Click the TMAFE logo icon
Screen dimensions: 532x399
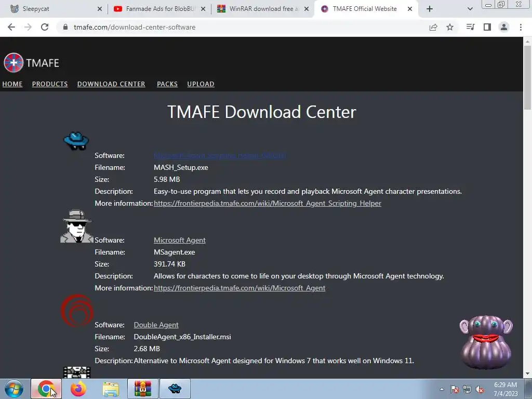tap(14, 63)
